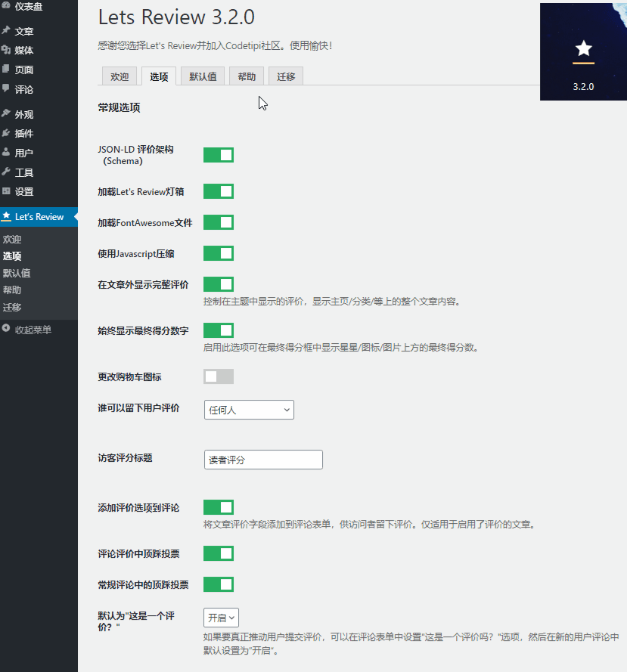Viewport: 627px width, 672px height.
Task: Toggle 添加评价选项到评论 switch
Action: pos(219,507)
